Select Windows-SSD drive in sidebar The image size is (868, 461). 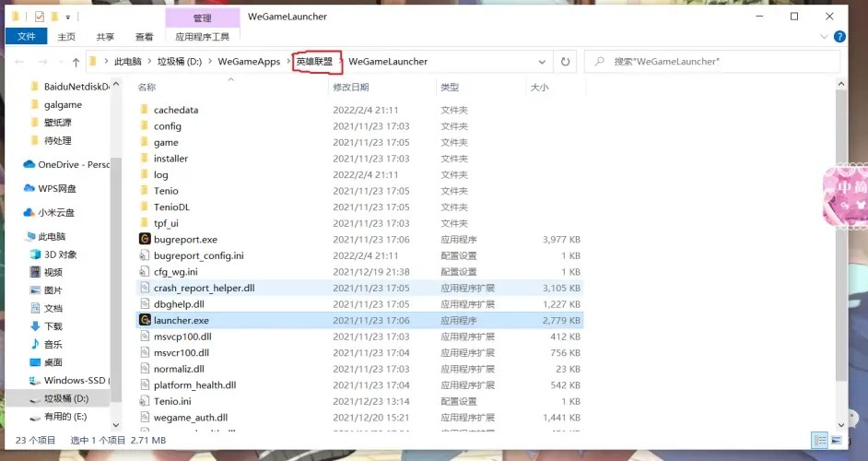pos(69,380)
